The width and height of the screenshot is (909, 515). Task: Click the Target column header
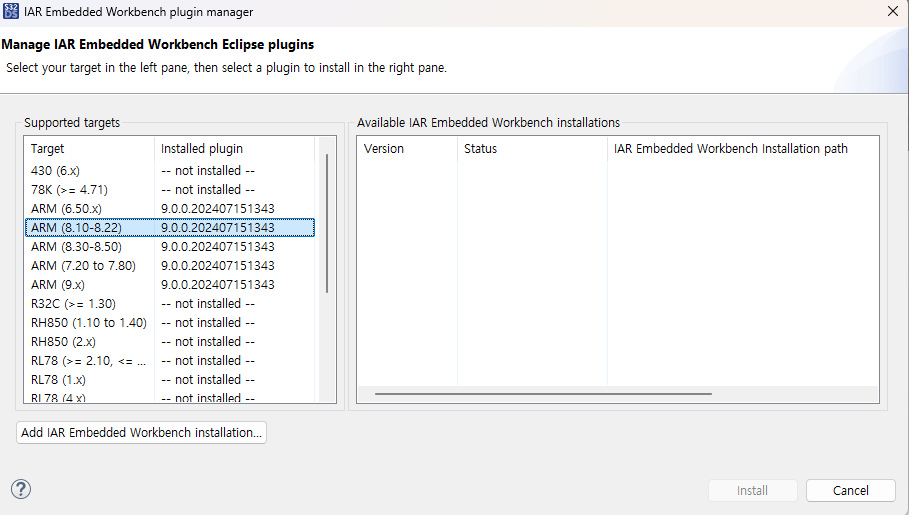pyautogui.click(x=89, y=148)
